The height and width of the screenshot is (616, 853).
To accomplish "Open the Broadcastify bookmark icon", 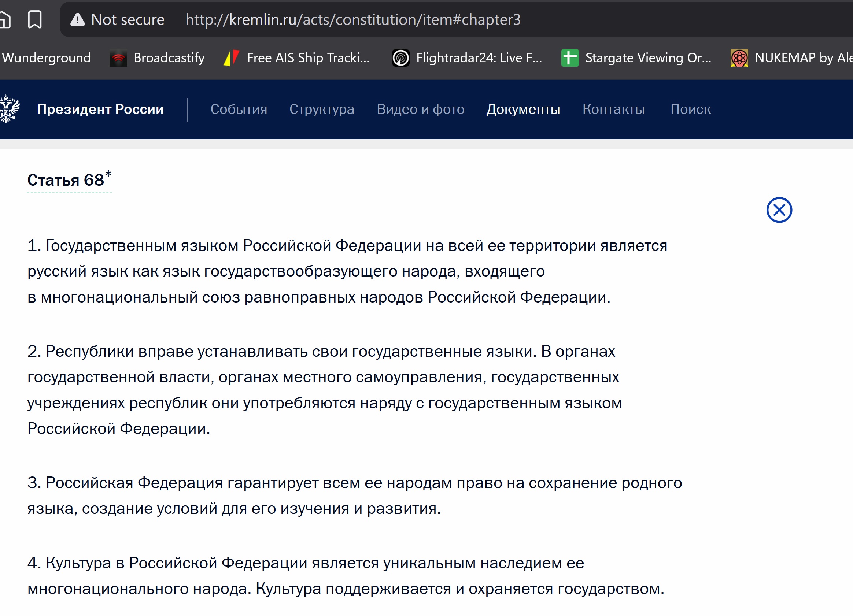I will click(x=118, y=58).
